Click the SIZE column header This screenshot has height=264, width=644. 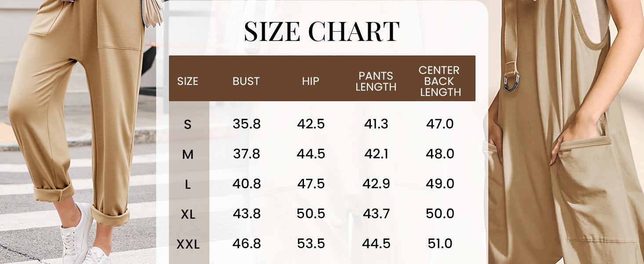click(x=188, y=81)
